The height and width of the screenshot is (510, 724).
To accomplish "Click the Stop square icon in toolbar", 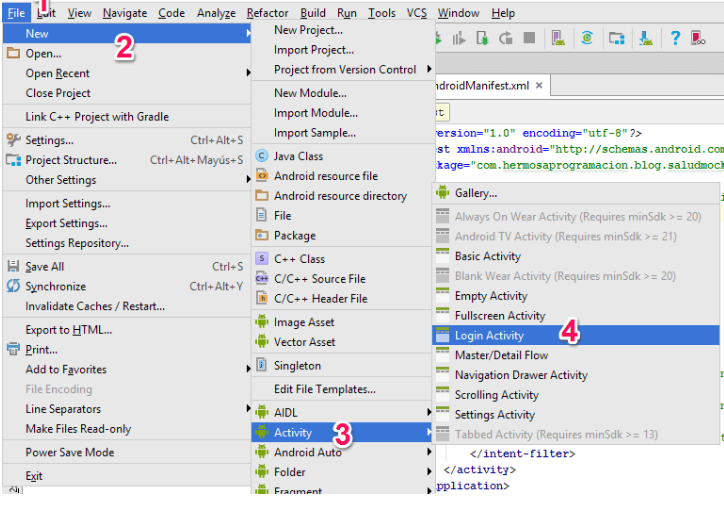I will (x=529, y=38).
